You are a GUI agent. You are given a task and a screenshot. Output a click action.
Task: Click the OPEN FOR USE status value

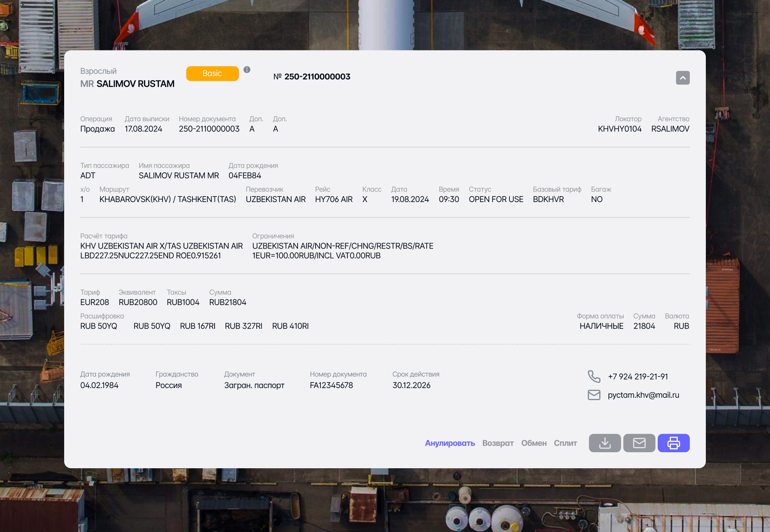click(496, 199)
